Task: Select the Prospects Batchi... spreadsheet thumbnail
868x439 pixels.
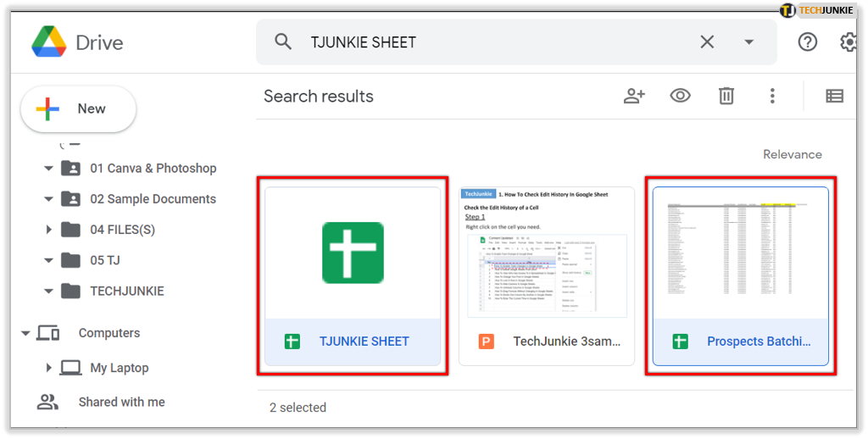Action: (741, 253)
